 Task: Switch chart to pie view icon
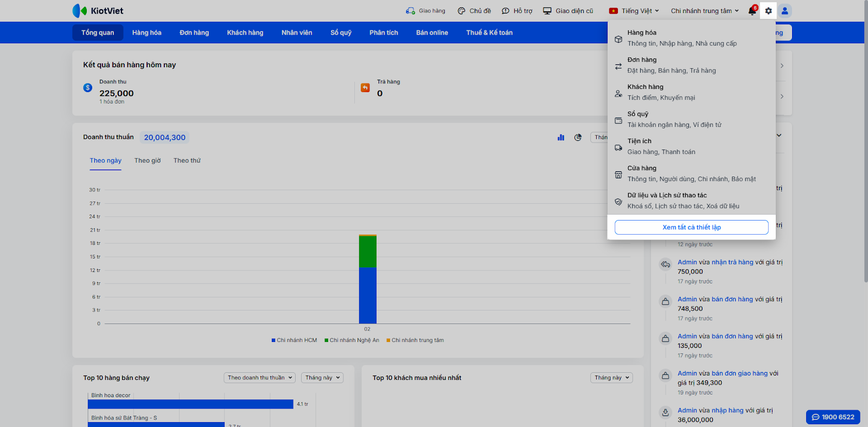[x=578, y=138]
